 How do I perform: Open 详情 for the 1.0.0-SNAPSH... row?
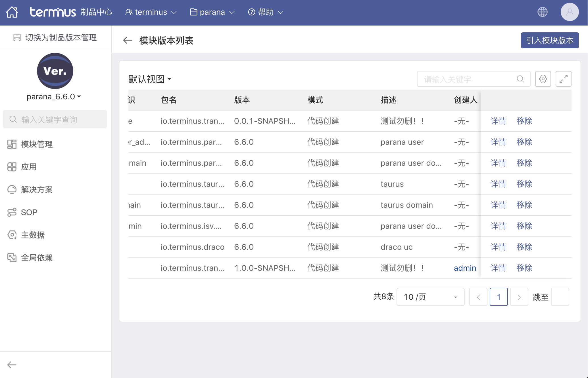(x=498, y=268)
